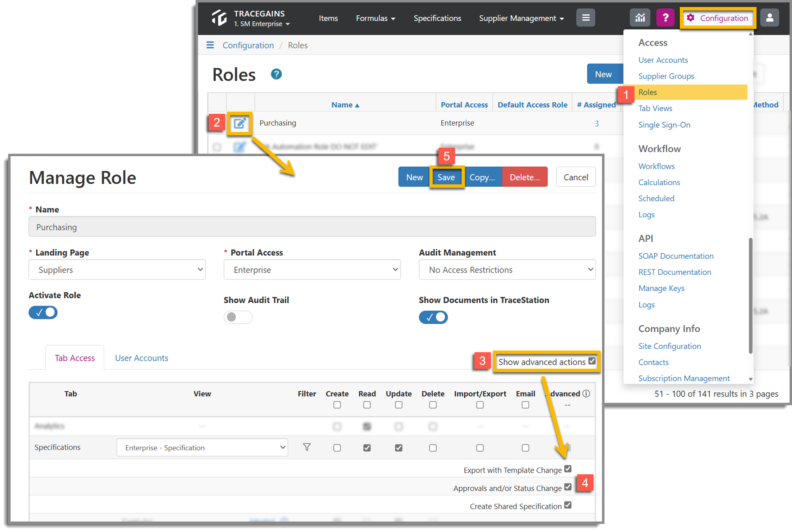Toggle Show Audit Trail switch

tap(238, 317)
